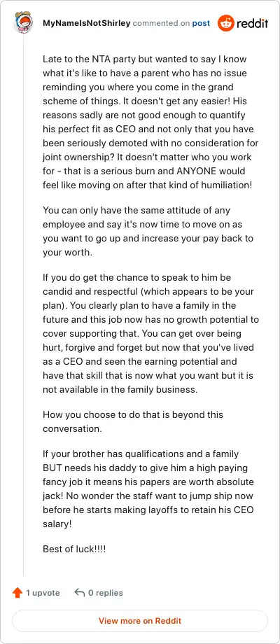Click the reddit wordmark text logo
Image resolution: width=280 pixels, height=644 pixels.
point(252,23)
